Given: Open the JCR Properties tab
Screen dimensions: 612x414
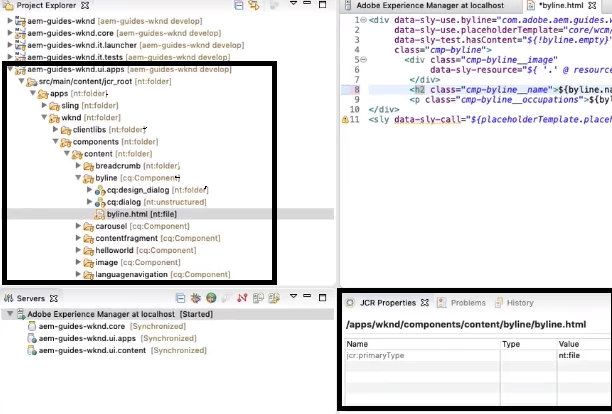Looking at the screenshot, I should [388, 303].
